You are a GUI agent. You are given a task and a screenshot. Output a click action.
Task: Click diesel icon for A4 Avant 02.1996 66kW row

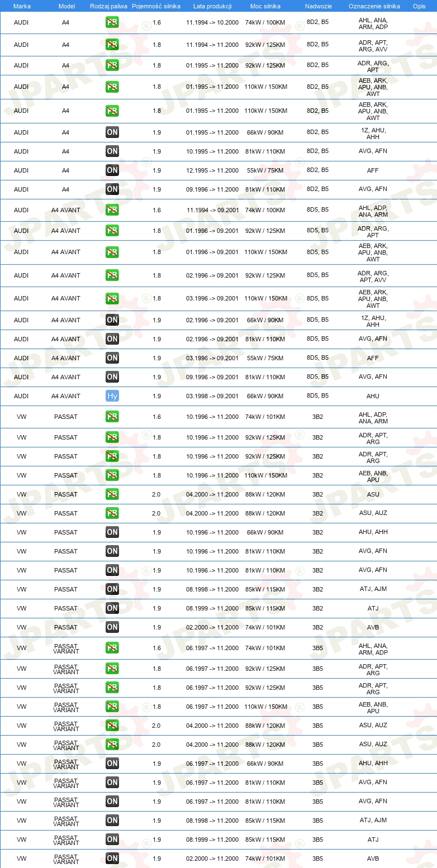(112, 320)
